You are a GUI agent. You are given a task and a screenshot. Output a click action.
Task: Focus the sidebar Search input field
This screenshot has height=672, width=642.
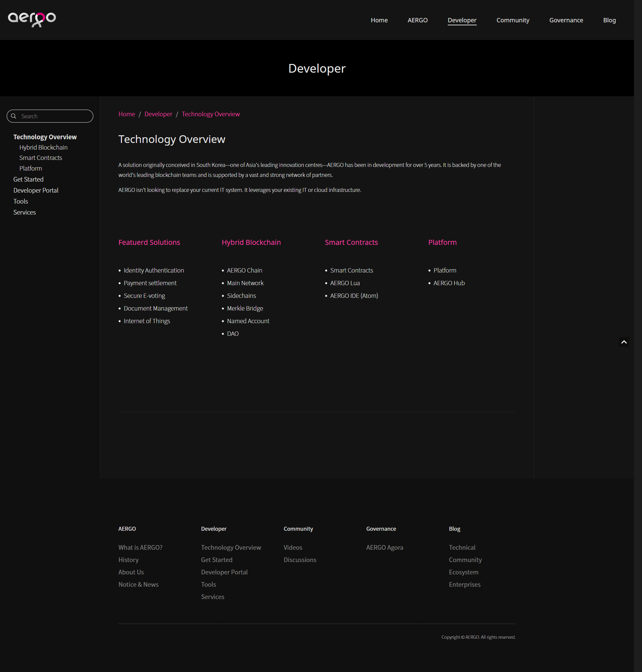pos(50,116)
